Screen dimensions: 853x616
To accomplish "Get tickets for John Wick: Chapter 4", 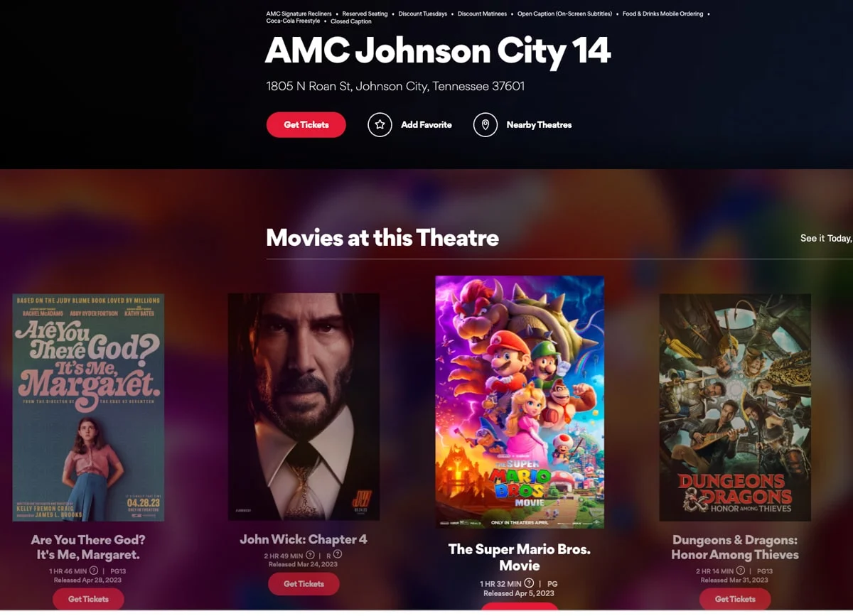I will point(304,584).
